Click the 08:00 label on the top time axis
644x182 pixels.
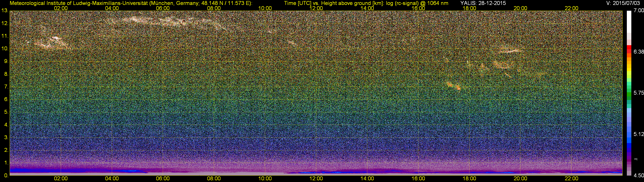[214, 8]
